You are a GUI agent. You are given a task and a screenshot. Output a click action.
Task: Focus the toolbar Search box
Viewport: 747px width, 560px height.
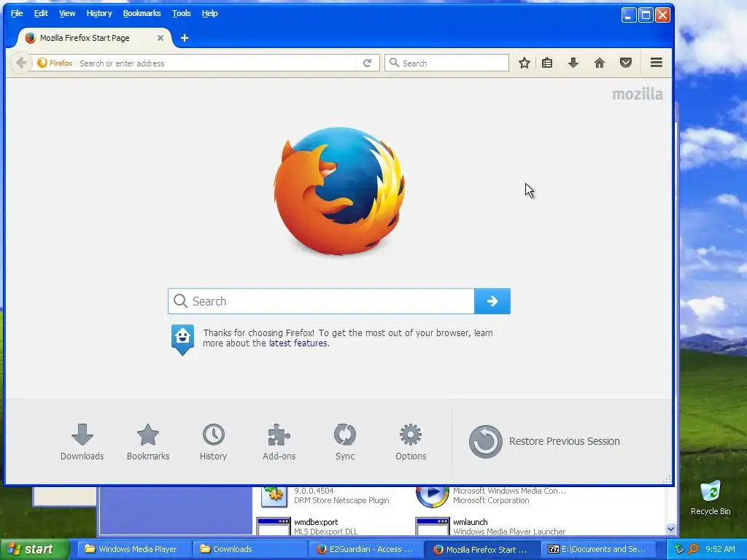click(447, 63)
